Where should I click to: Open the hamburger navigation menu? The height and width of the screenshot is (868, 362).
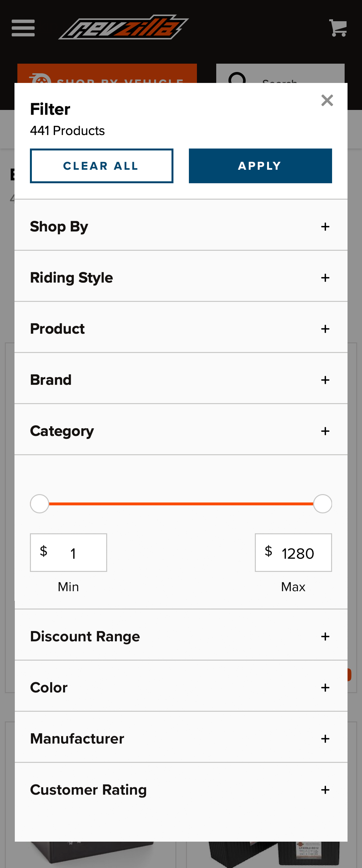tap(23, 28)
